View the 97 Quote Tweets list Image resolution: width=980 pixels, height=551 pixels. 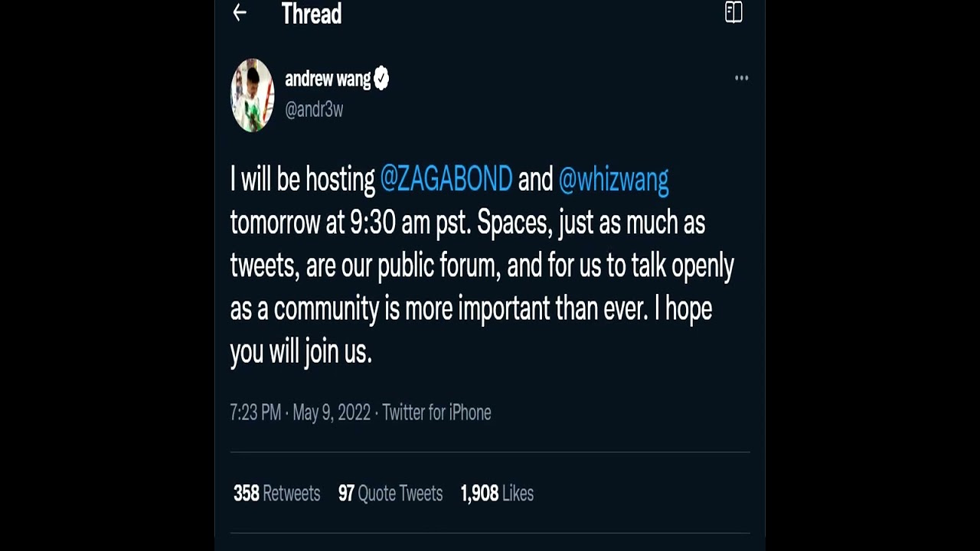[x=390, y=494]
